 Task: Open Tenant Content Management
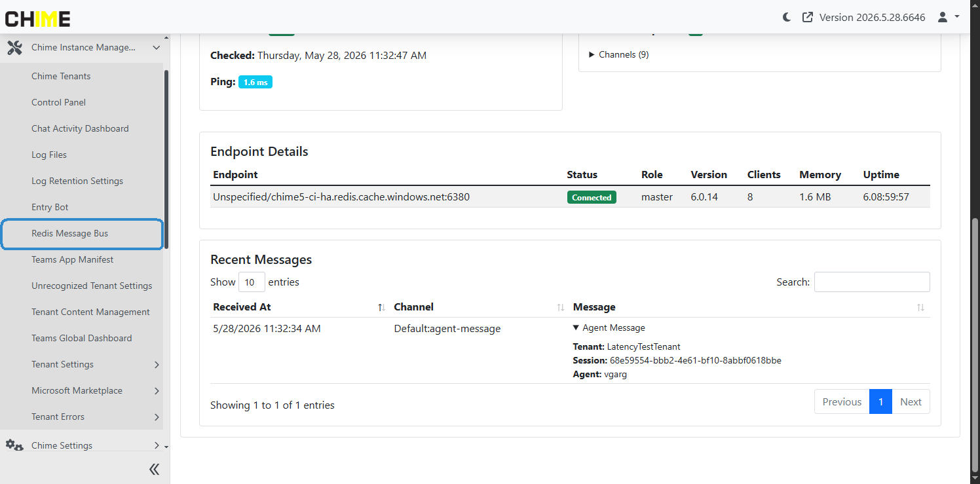[90, 312]
